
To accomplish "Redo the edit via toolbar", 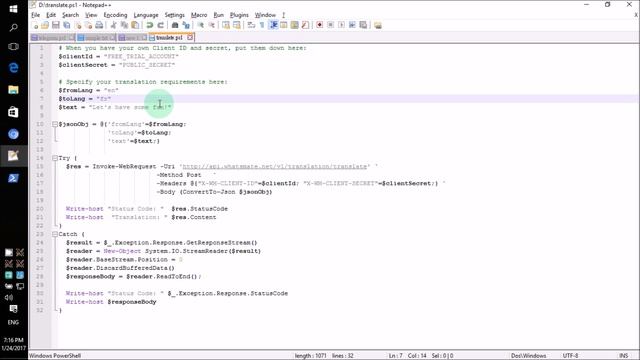I will pos(160,25).
